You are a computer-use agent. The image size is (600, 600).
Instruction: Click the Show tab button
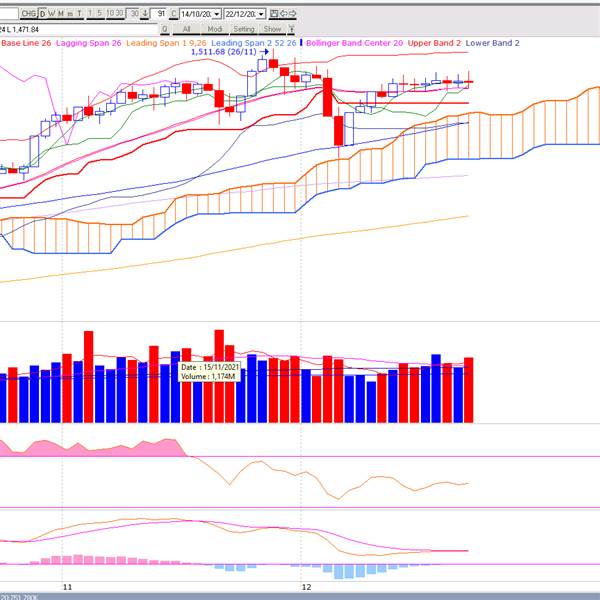pos(272,29)
